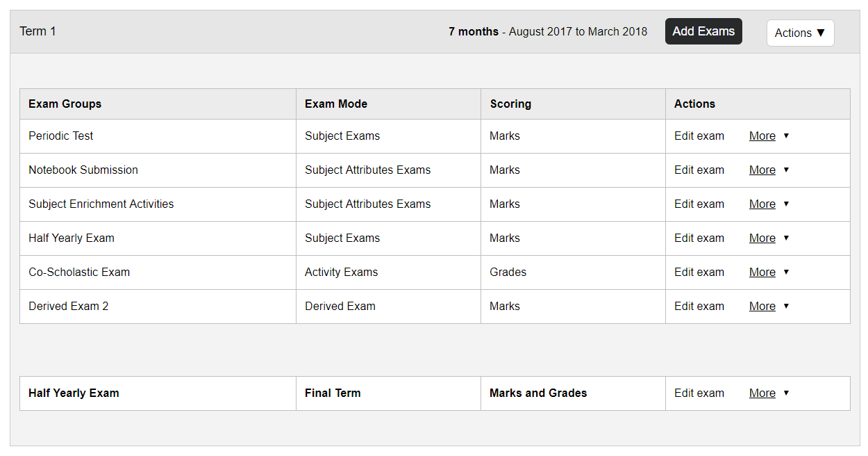Edit the Final Term exam row
The width and height of the screenshot is (868, 456).
699,393
